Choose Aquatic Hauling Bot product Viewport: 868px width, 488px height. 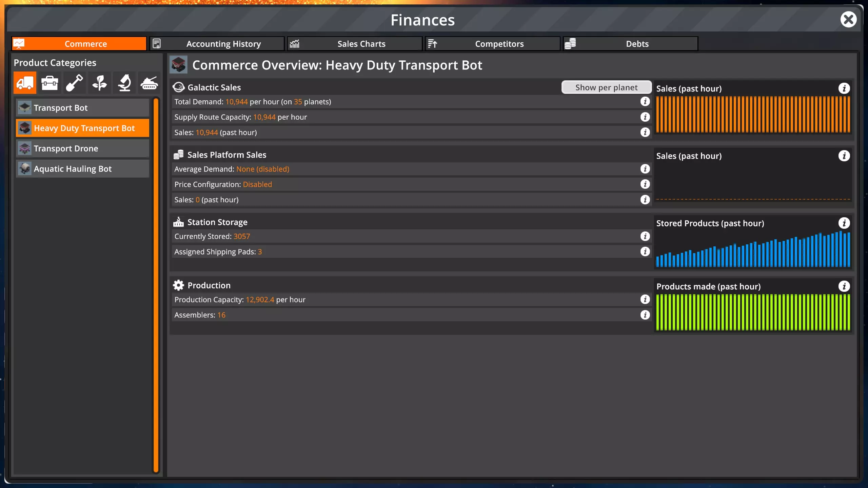[82, 169]
